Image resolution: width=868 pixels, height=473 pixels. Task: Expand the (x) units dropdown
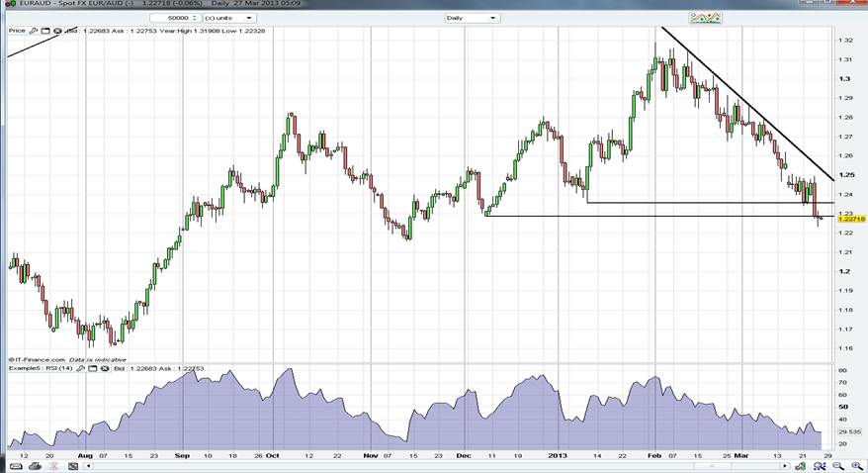pyautogui.click(x=229, y=18)
